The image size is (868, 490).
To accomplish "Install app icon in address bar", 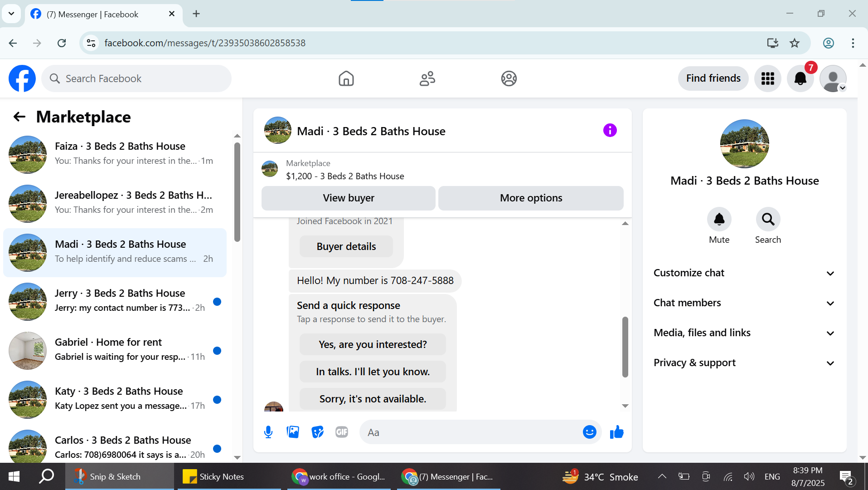I will click(772, 43).
